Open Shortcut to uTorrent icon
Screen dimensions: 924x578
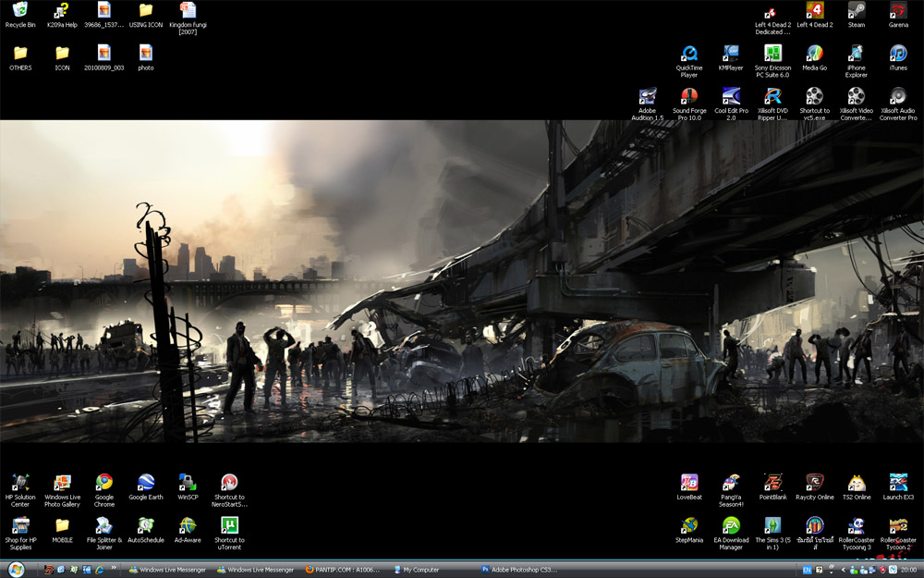click(229, 534)
